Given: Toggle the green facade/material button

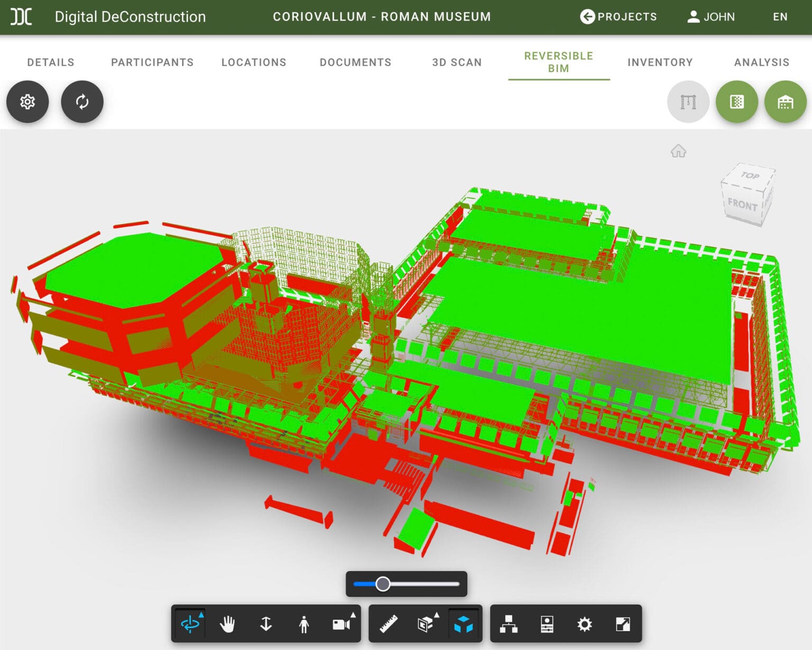Looking at the screenshot, I should (x=736, y=102).
